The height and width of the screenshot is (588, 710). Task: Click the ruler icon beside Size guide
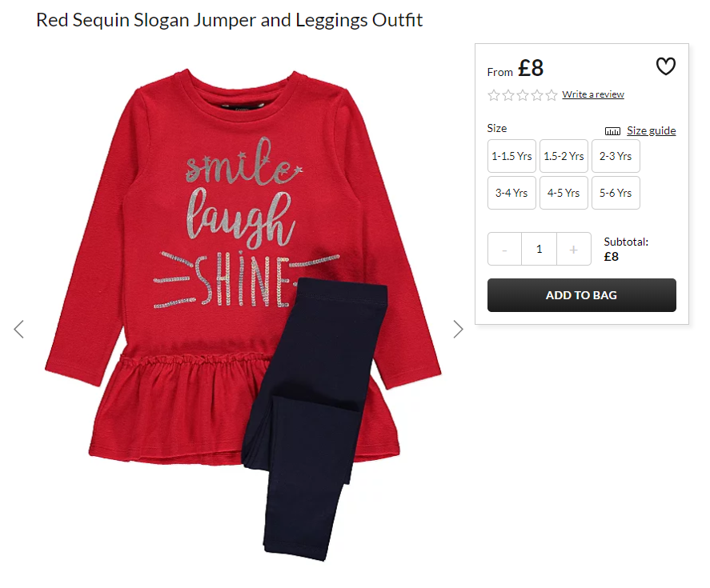[x=612, y=131]
